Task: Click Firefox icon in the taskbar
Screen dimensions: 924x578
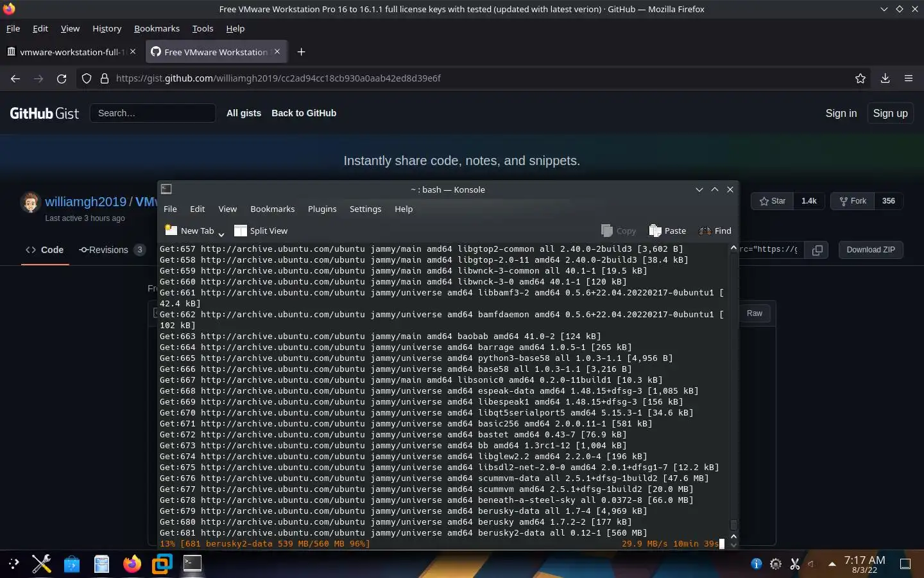Action: pyautogui.click(x=132, y=564)
